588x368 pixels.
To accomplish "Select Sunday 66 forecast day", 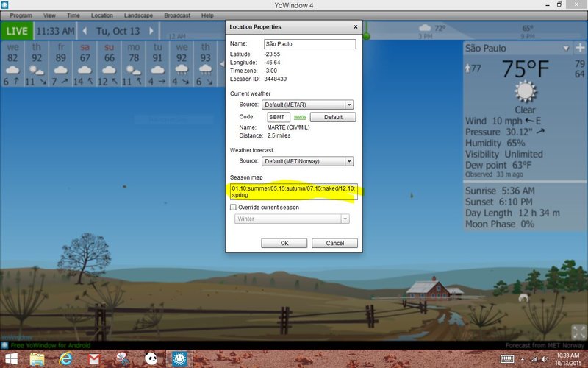I will (x=109, y=64).
